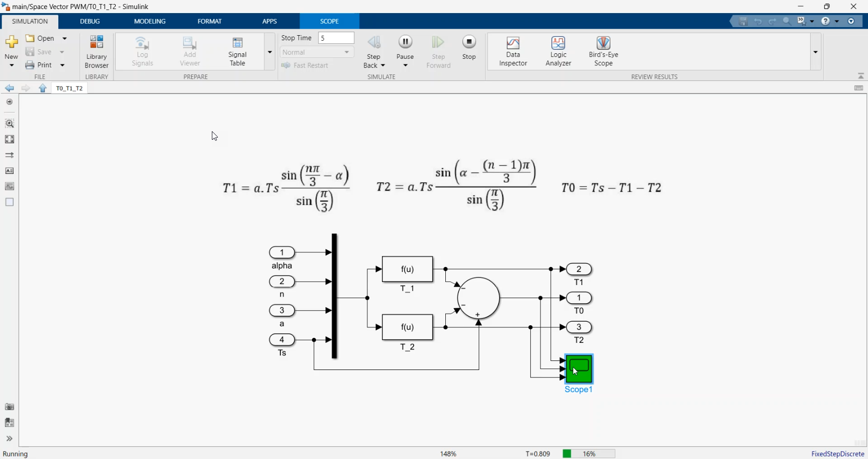Expand the Prepare gallery dropdown
This screenshot has width=868, height=459.
pyautogui.click(x=270, y=52)
